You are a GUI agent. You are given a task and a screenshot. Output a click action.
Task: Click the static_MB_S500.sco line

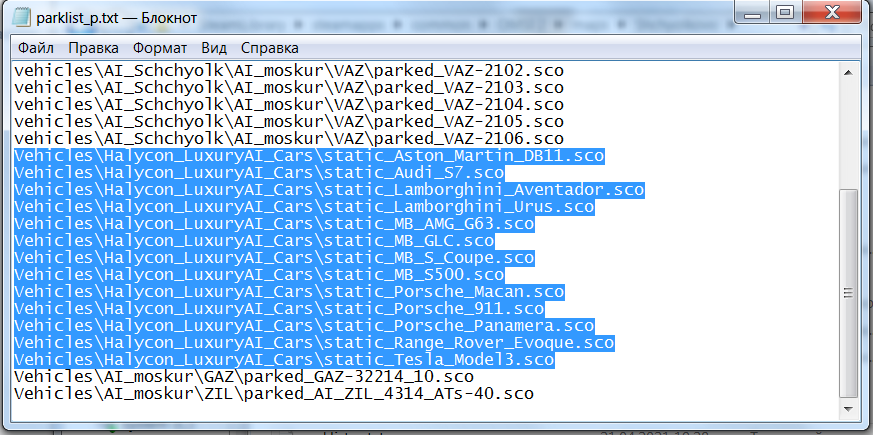click(259, 275)
